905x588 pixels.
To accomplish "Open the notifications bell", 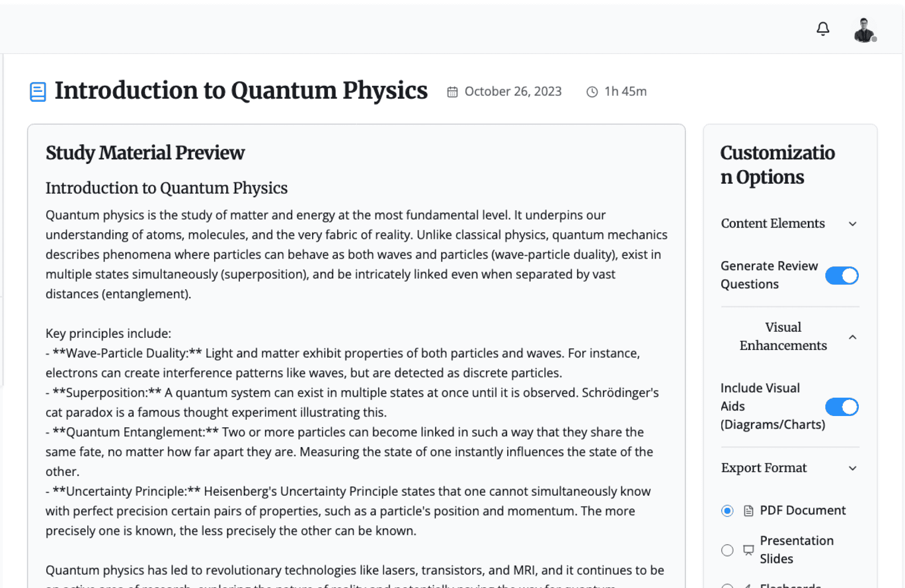I will [823, 29].
